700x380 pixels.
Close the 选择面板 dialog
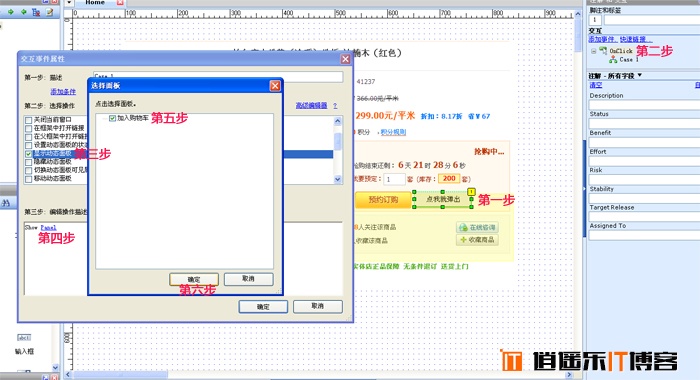275,85
